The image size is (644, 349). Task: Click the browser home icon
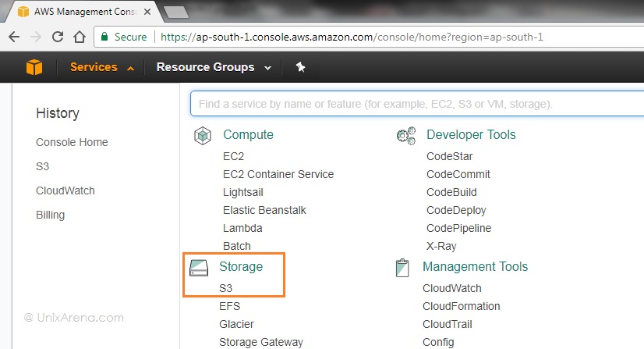[x=80, y=37]
